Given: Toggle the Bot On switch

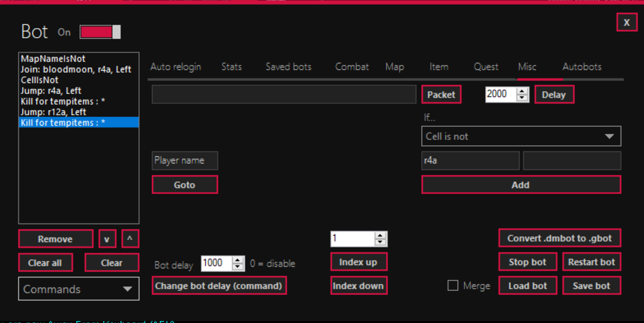Looking at the screenshot, I should click(100, 32).
